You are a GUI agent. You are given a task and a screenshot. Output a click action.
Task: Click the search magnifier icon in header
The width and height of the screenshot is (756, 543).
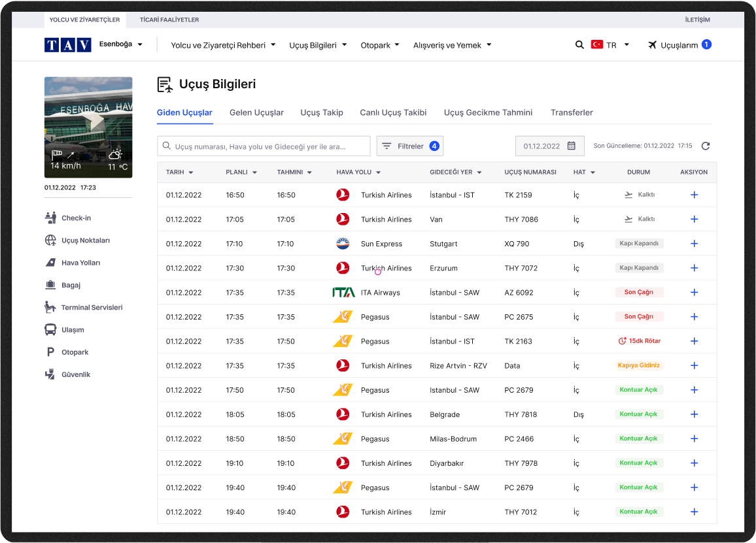pyautogui.click(x=579, y=45)
